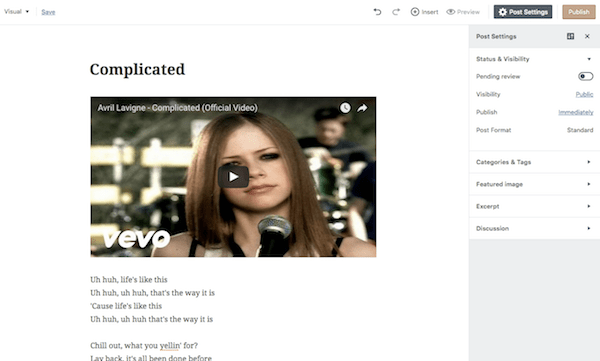Viewport: 600px width, 361px height.
Task: Undo the last edit
Action: pos(377,12)
